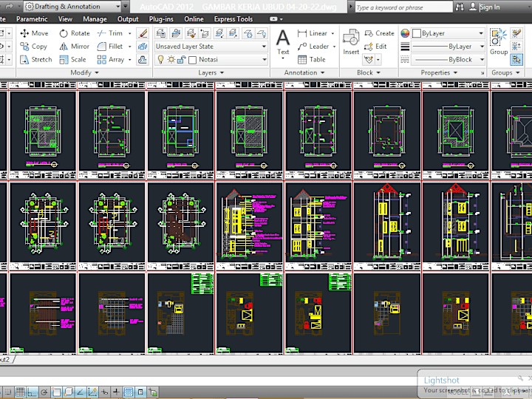Open the Output ribbon tab
Viewport: 532px width, 399px height.
pyautogui.click(x=128, y=19)
